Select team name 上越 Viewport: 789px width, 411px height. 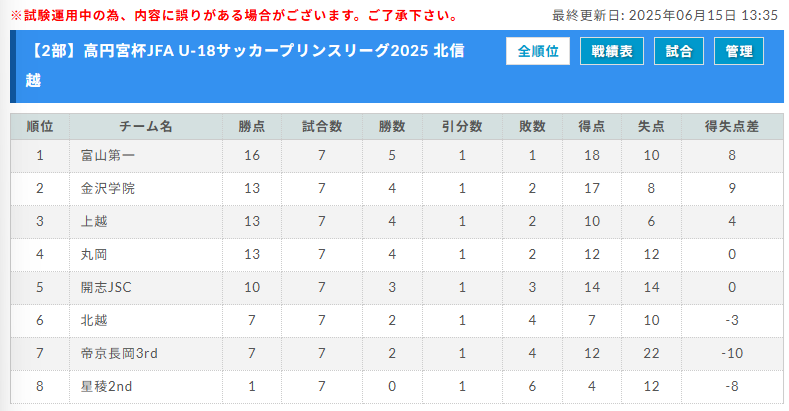pyautogui.click(x=94, y=221)
